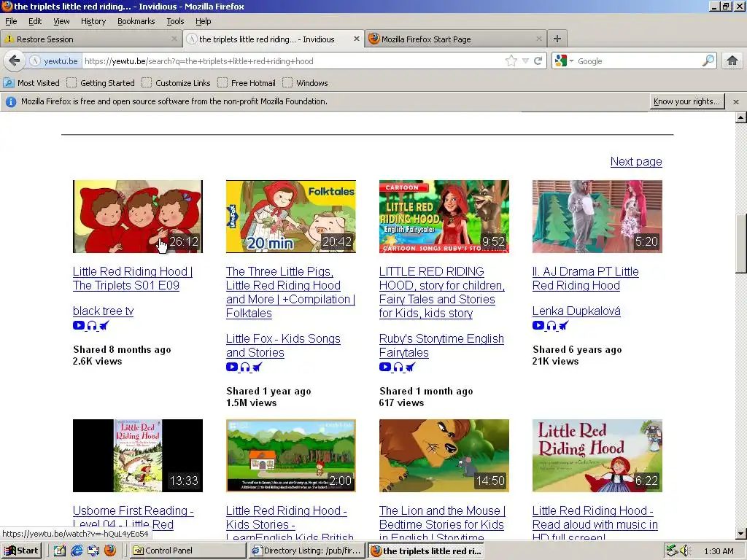Open Ruby's Storytime English Fairytales channel link
This screenshot has height=560, width=747.
(441, 345)
